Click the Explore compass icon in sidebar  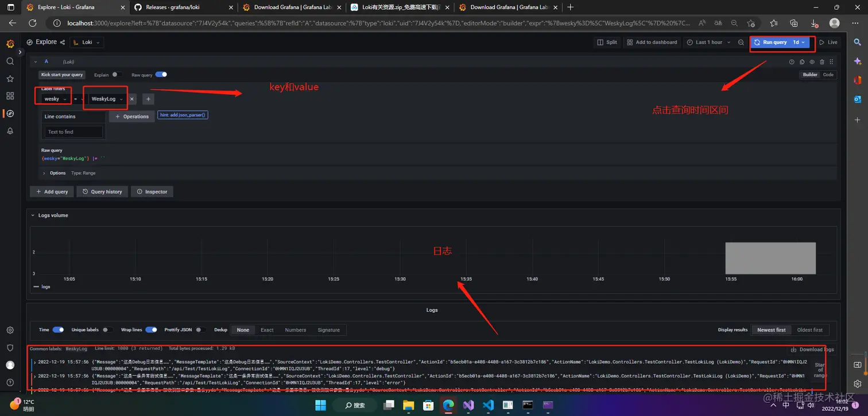point(10,113)
